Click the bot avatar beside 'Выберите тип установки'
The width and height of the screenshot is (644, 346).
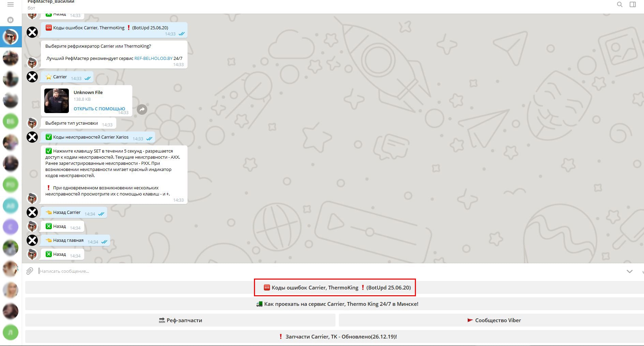coord(32,123)
